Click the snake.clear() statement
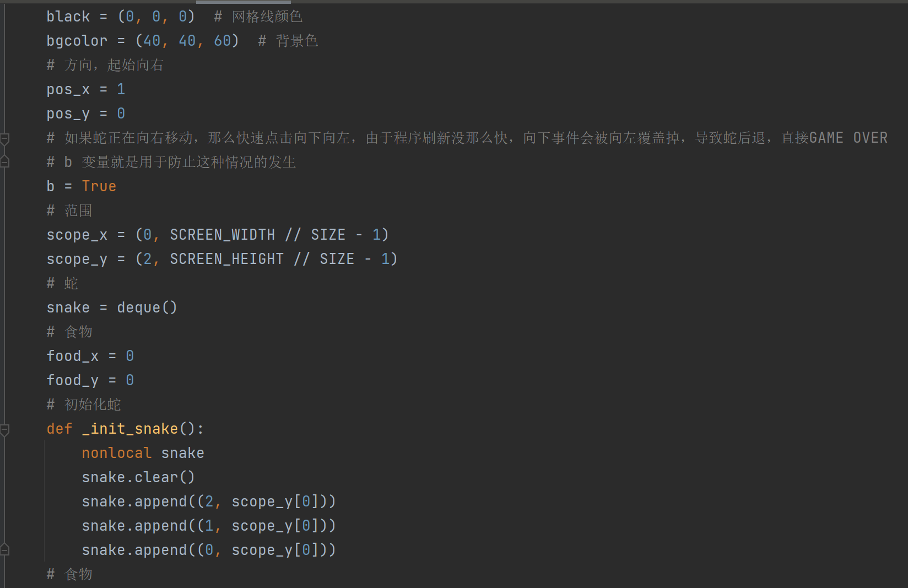Image resolution: width=908 pixels, height=588 pixels. pyautogui.click(x=138, y=477)
